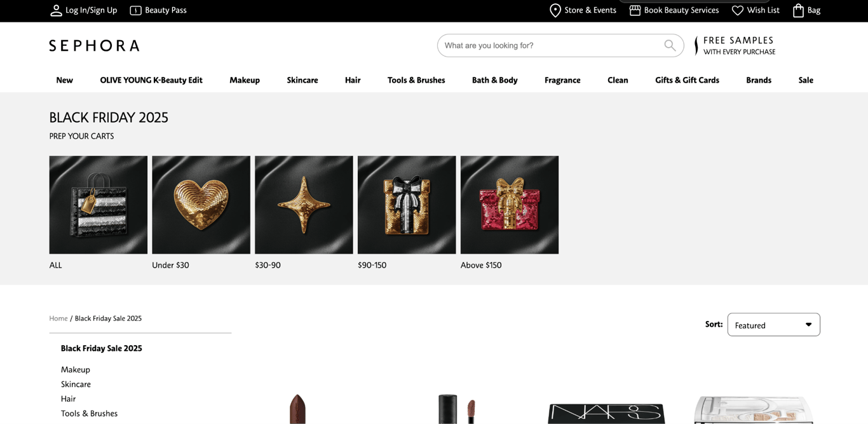Open the liquid lipstick with wand product
868x424 pixels.
[457, 409]
